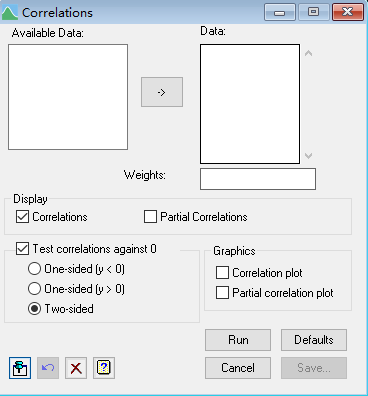
Task: Move selection with the arrow transfer button
Action: click(x=162, y=92)
